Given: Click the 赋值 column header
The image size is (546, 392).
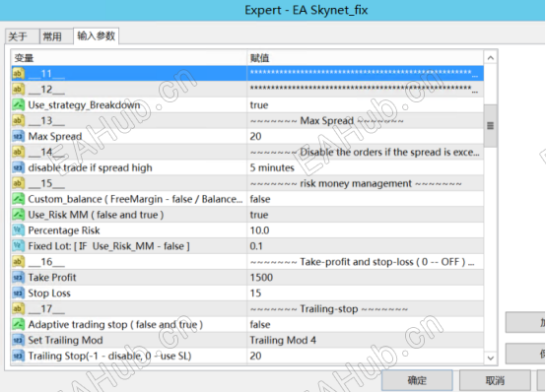Looking at the screenshot, I should click(x=366, y=58).
